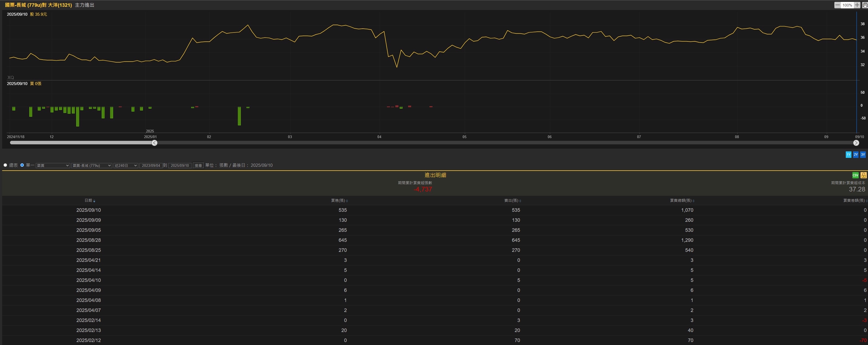The width and height of the screenshot is (868, 345).
Task: Select the 單一 radio button
Action: (x=22, y=165)
